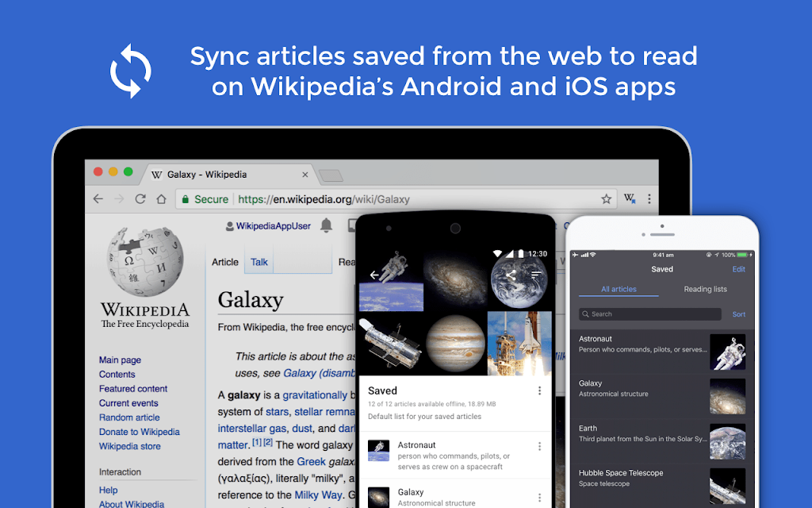Viewport: 812px width, 508px height.
Task: Click the address bar URL
Action: (x=324, y=199)
